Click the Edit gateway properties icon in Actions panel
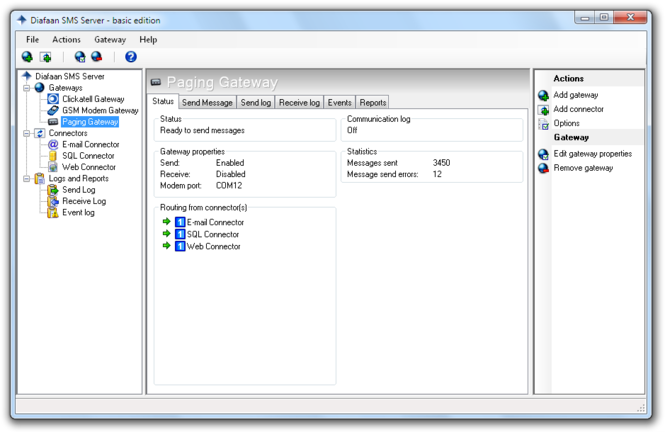Screen dimensions: 665x432 (543, 154)
